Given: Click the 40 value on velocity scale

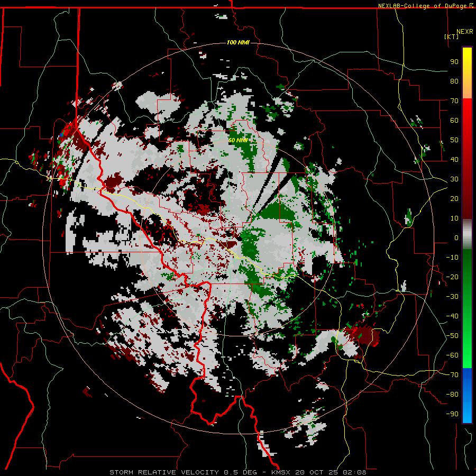Looking at the screenshot, I should [454, 160].
